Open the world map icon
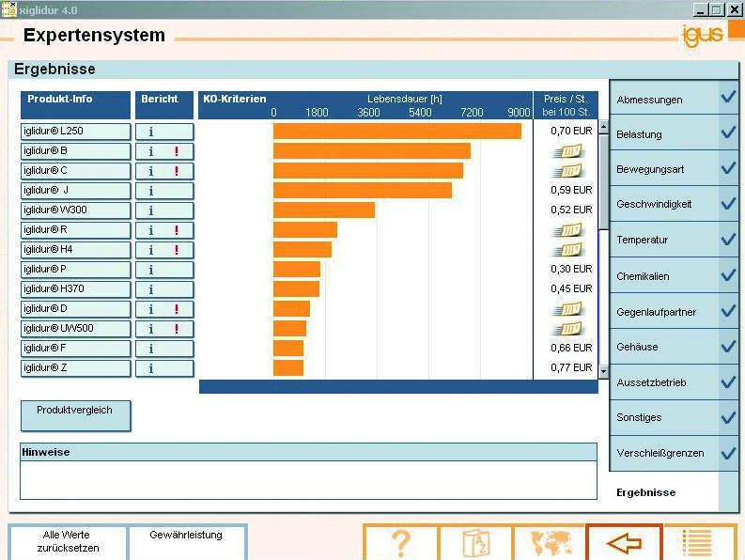The image size is (745, 560). (550, 542)
